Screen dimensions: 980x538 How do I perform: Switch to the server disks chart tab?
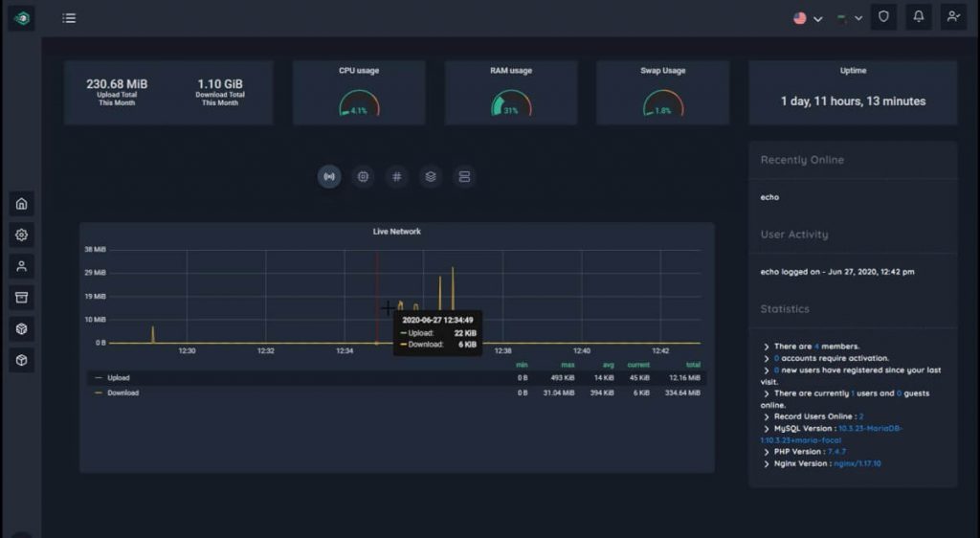[x=464, y=177]
